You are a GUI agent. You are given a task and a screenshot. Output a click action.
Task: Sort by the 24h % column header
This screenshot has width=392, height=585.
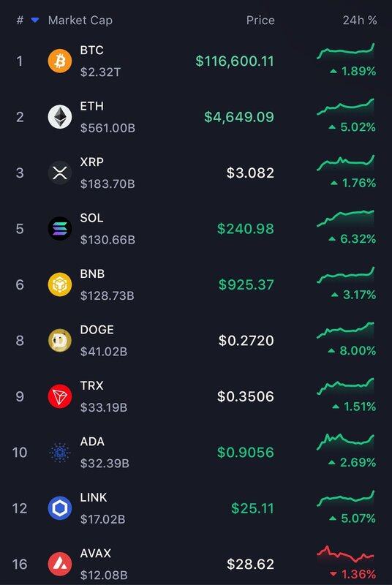coord(360,20)
